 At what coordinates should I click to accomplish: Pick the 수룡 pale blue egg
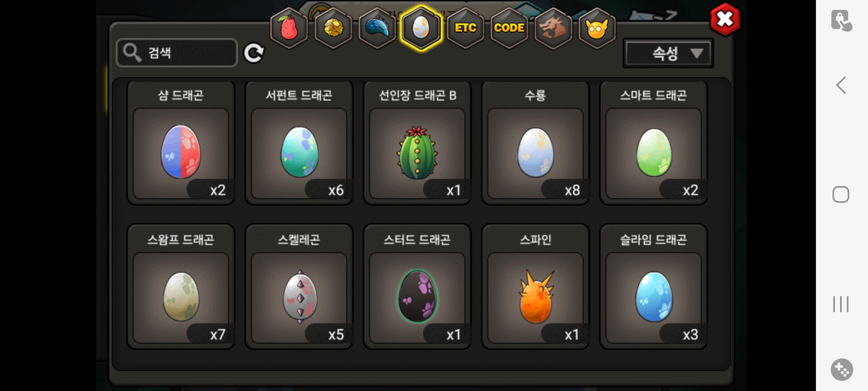click(x=536, y=143)
